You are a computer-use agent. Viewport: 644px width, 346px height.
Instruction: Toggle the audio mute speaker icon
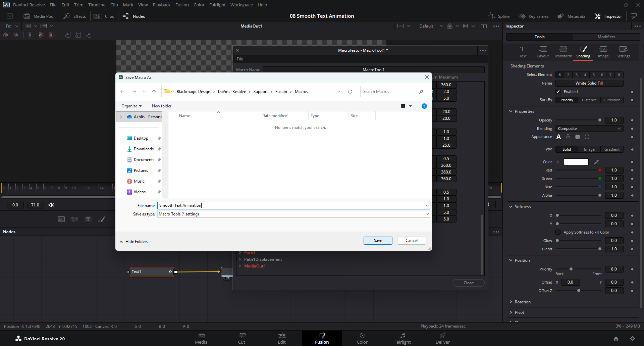tap(51, 205)
